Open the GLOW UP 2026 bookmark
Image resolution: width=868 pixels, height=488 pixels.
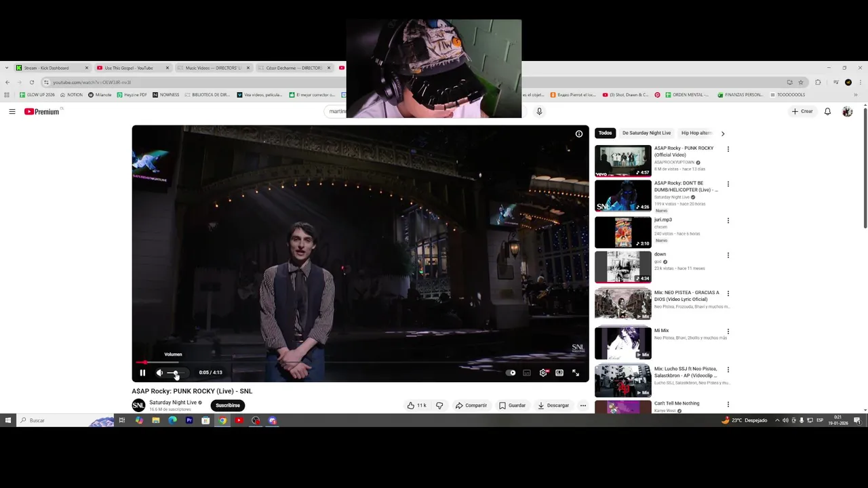tap(37, 95)
